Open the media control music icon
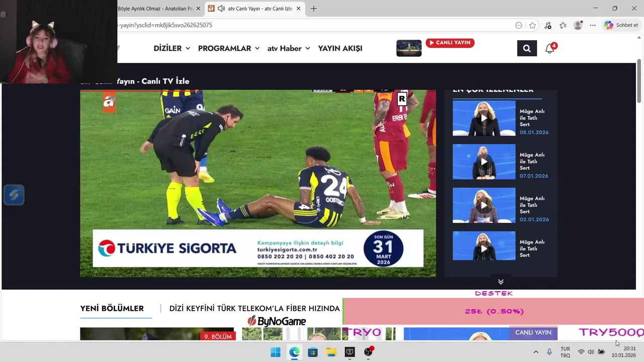This screenshot has width=644, height=362. coord(548,25)
